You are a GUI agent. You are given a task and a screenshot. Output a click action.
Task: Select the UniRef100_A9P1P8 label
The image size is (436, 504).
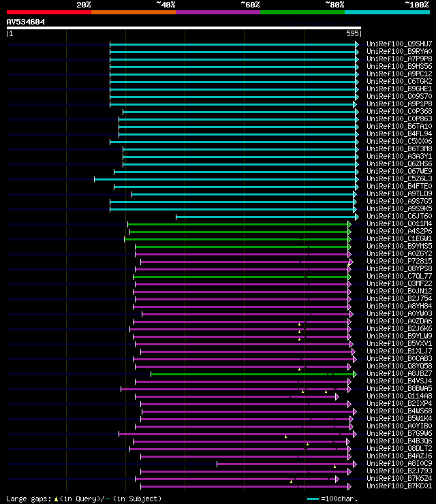[x=399, y=104]
